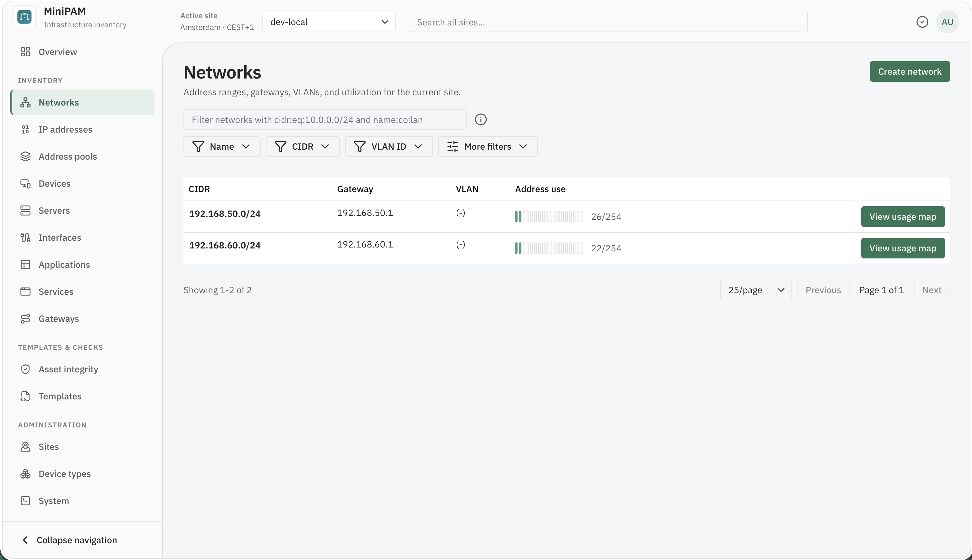
Task: Expand the VLAN ID filter chevron
Action: click(x=418, y=146)
